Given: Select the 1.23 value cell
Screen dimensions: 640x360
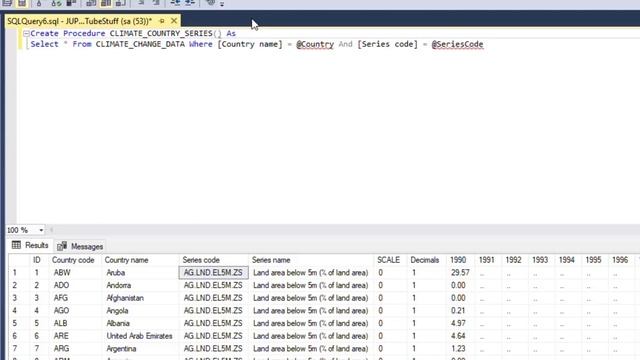Looking at the screenshot, I should (x=460, y=349).
